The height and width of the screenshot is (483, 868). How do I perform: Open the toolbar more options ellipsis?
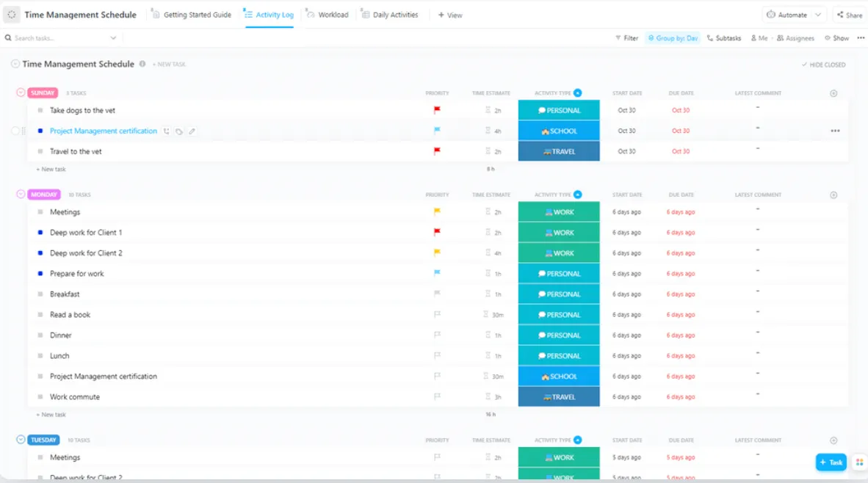[861, 38]
